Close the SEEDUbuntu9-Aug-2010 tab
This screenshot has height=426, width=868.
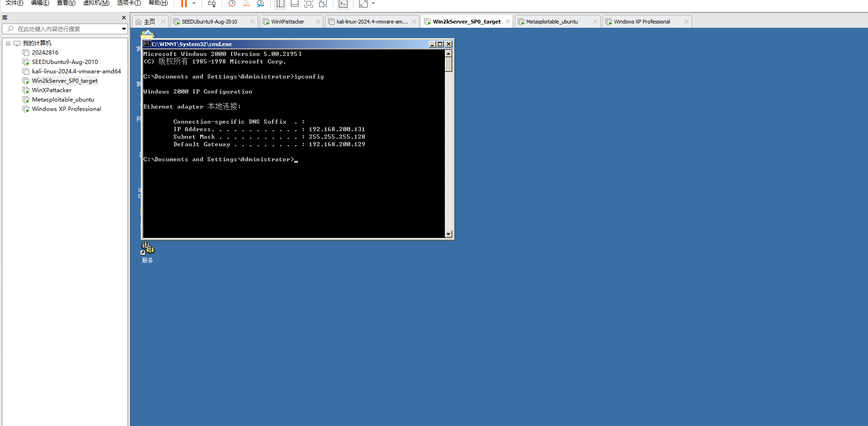(252, 22)
